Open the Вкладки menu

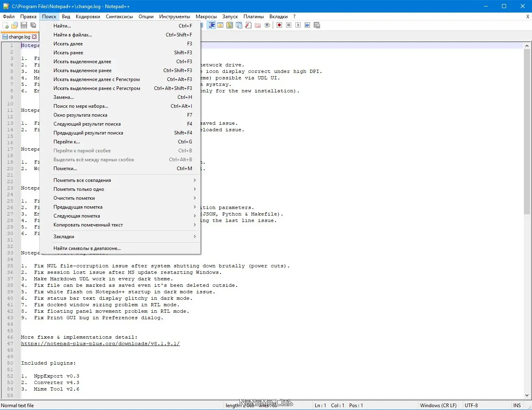(278, 17)
